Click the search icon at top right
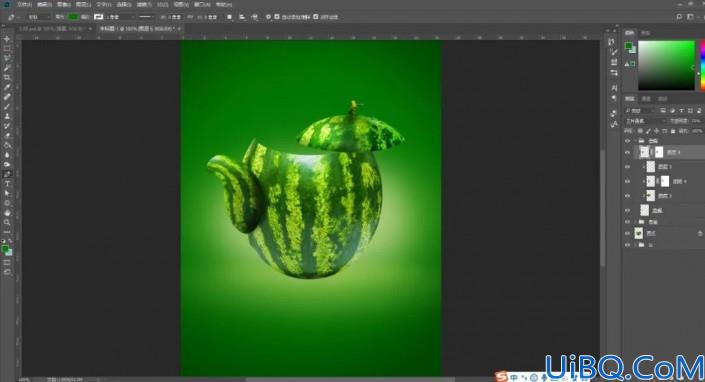705x382 pixels. (x=679, y=17)
